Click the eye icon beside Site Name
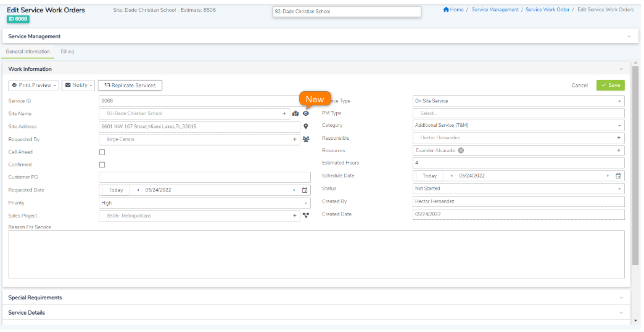Screen dimensions: 644x332 tap(305, 113)
